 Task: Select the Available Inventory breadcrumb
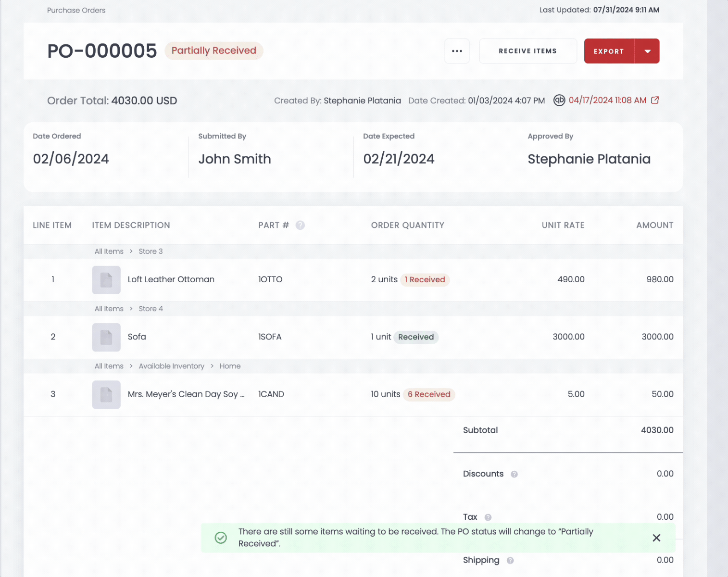[171, 366]
